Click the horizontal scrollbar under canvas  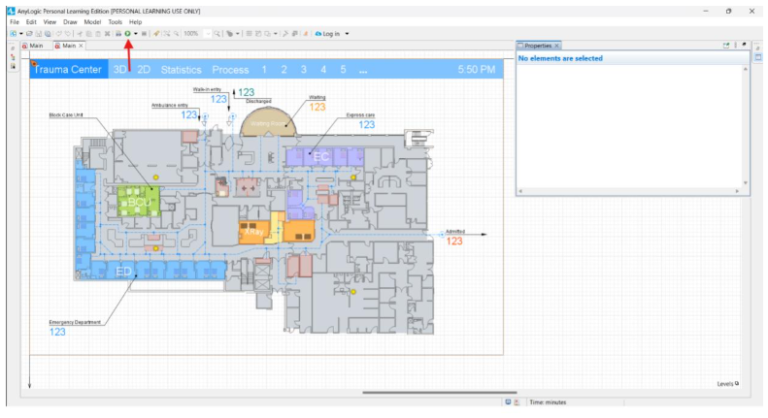(x=439, y=393)
